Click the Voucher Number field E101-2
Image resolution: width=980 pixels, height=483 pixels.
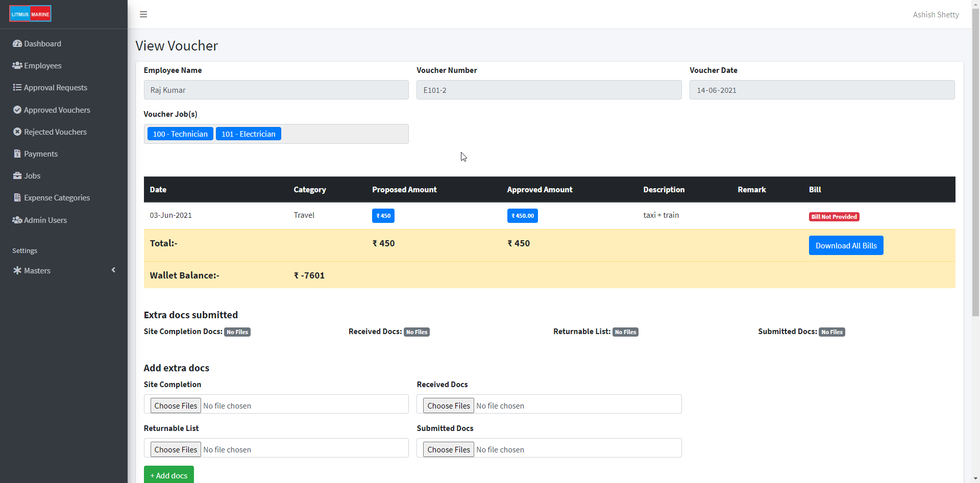click(x=549, y=90)
